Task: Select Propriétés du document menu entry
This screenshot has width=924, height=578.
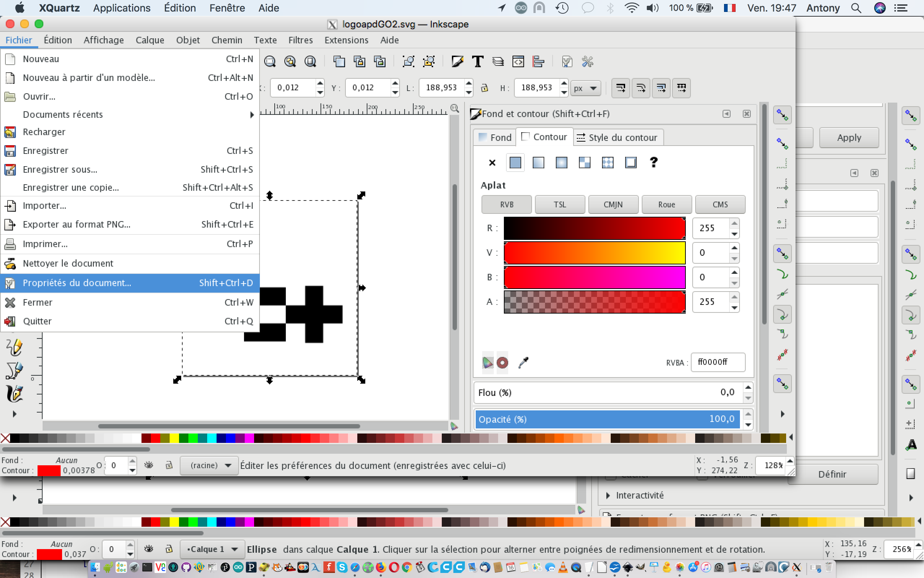Action: [130, 283]
